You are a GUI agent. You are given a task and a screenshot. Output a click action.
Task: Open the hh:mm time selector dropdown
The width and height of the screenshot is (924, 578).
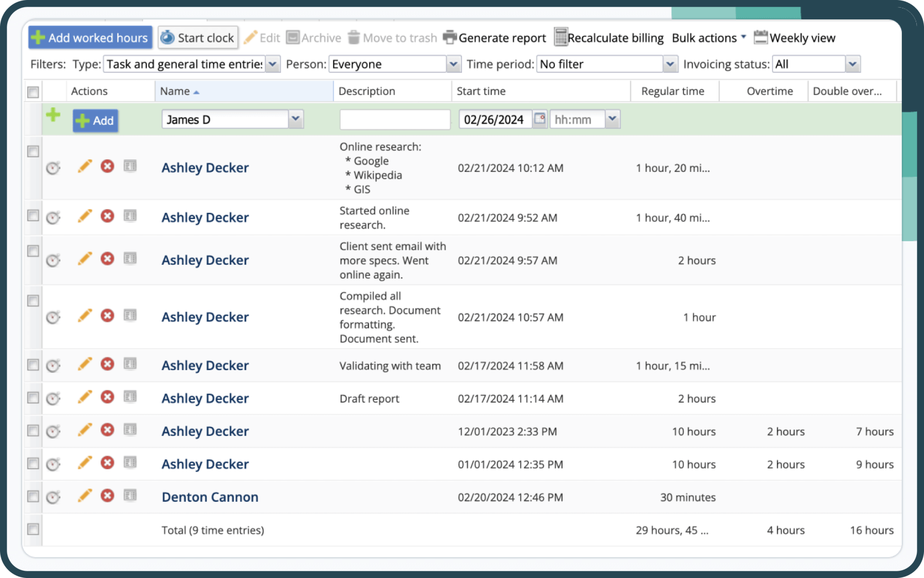[x=612, y=119]
